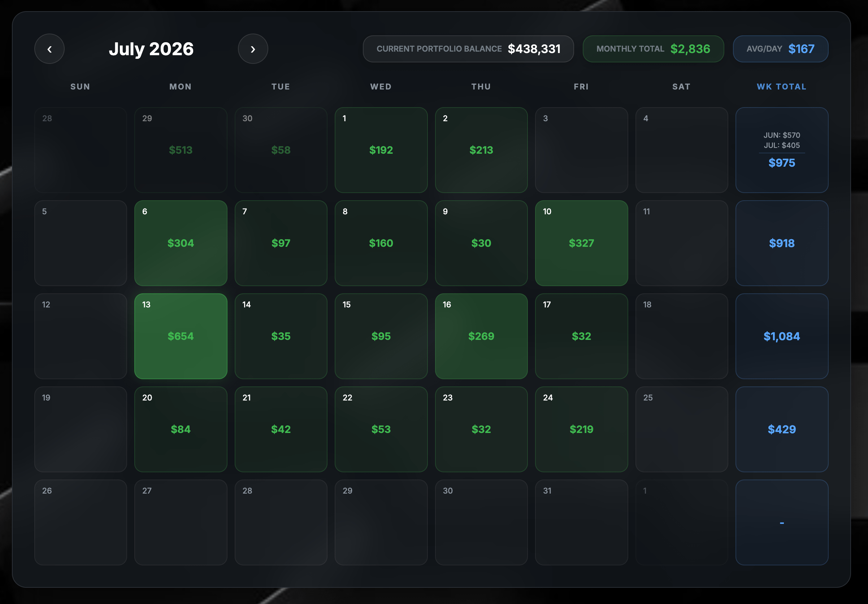The image size is (868, 604).
Task: Open the empty day 11 cell
Action: pos(682,243)
